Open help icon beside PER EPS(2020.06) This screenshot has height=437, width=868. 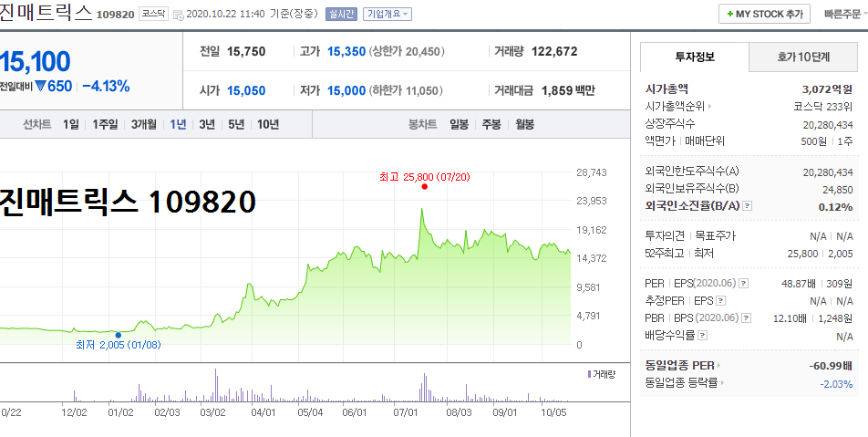point(743,284)
